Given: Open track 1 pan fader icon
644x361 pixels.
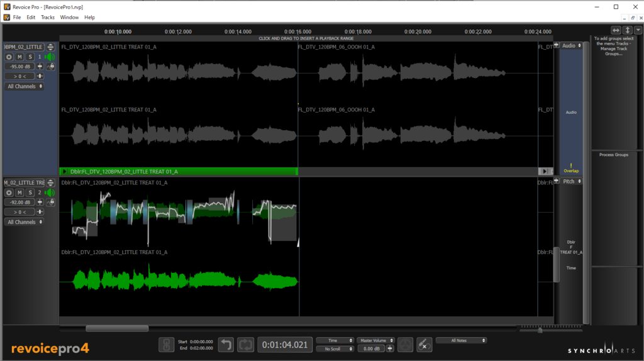Looking at the screenshot, I should [x=40, y=76].
